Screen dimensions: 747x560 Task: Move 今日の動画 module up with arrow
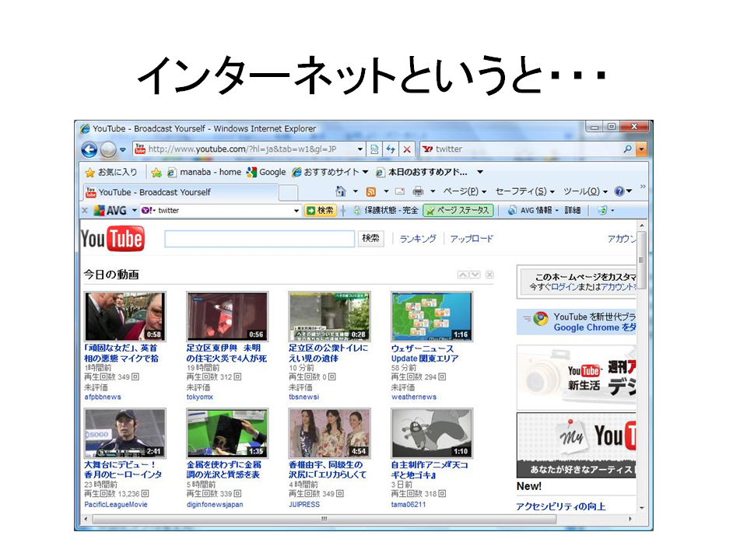pos(462,275)
